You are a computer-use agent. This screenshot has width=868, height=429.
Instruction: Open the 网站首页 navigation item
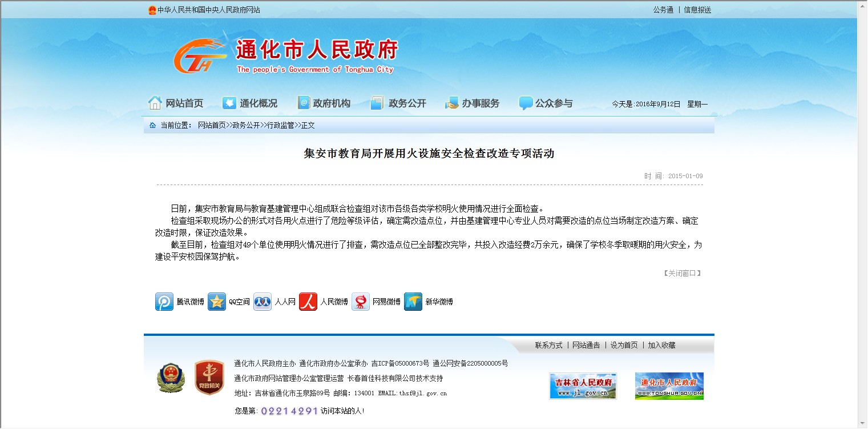click(176, 103)
